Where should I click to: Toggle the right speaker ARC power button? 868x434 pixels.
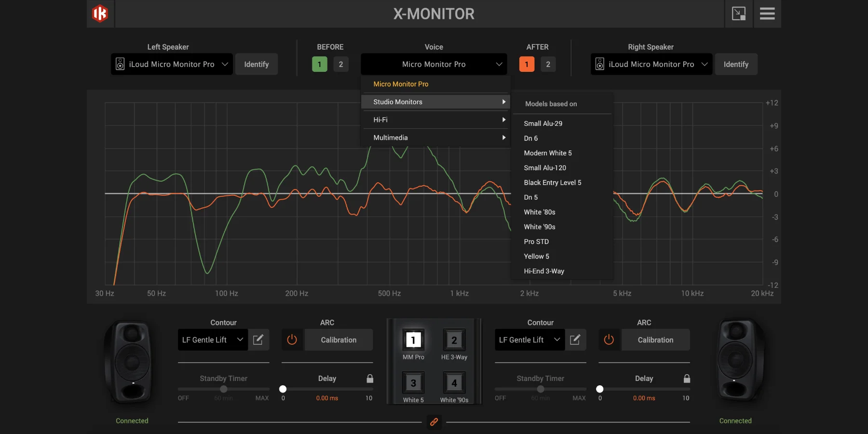[x=609, y=340]
